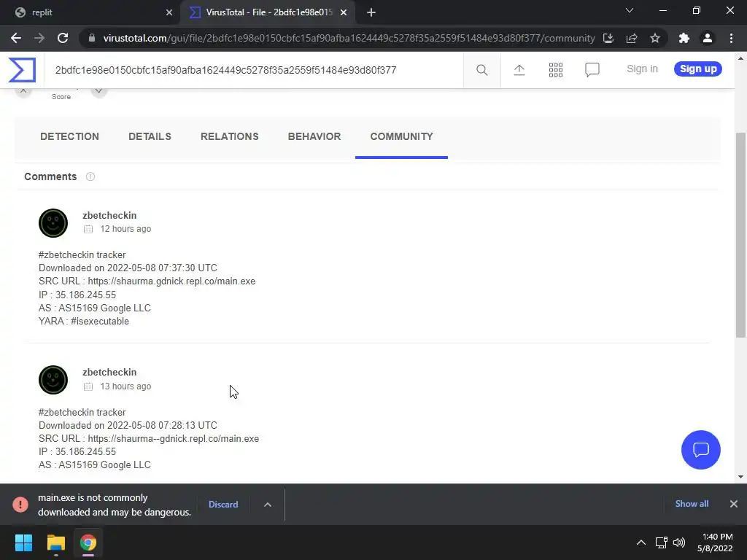The image size is (747, 560).
Task: Click the browser forward arrow
Action: 39,38
